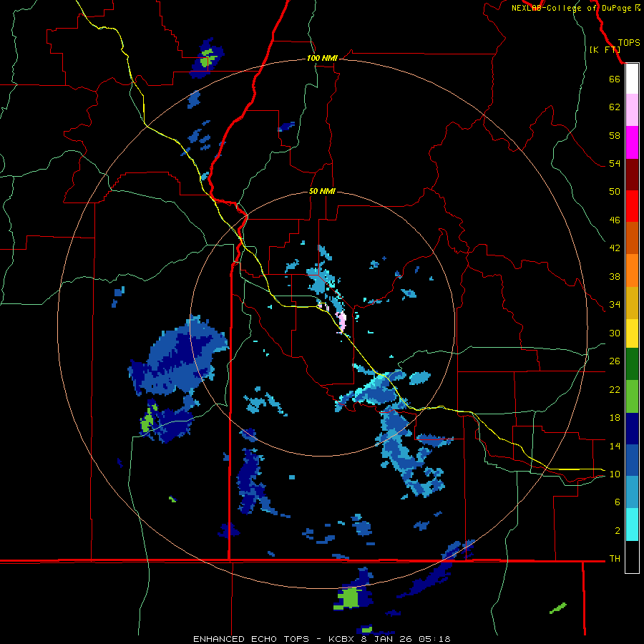Click the "ENHANCED ECHO TOPS" caption text
The height and width of the screenshot is (644, 644).
[x=251, y=639]
